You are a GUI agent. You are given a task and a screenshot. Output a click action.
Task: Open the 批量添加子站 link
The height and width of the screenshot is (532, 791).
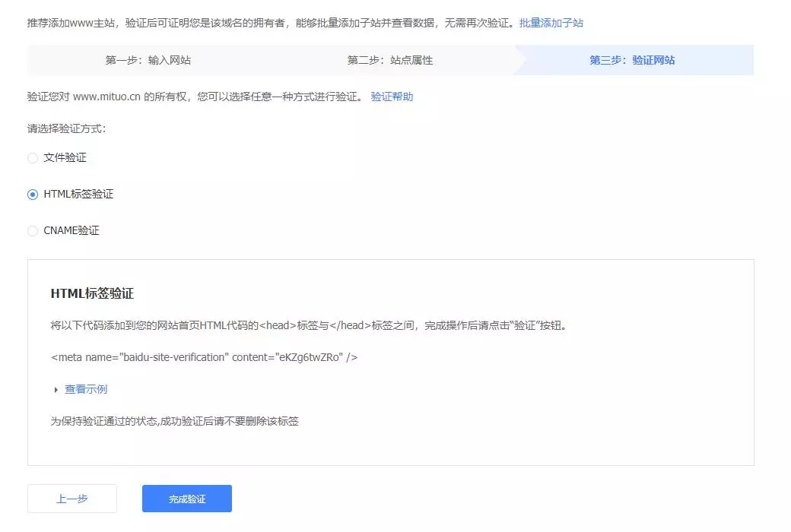coord(551,23)
